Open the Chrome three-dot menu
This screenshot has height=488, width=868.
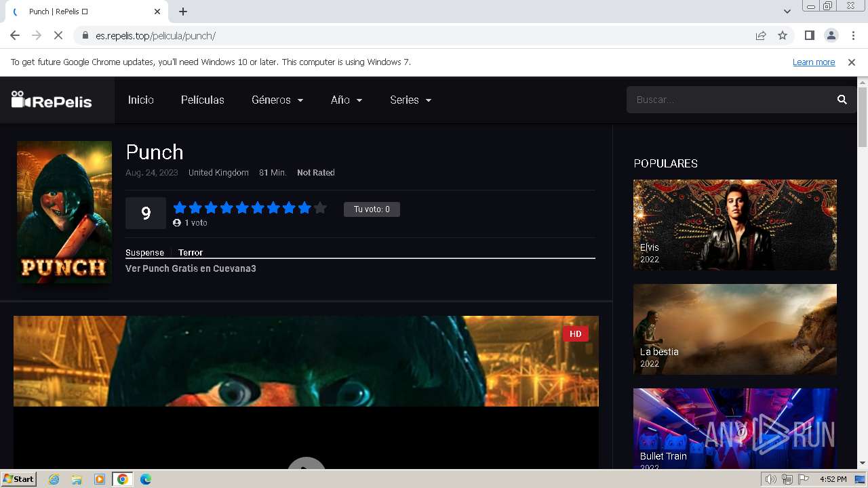[x=852, y=35]
